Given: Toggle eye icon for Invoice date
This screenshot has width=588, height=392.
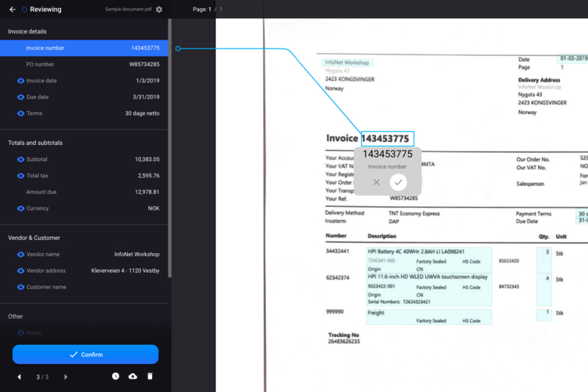Looking at the screenshot, I should coord(21,81).
